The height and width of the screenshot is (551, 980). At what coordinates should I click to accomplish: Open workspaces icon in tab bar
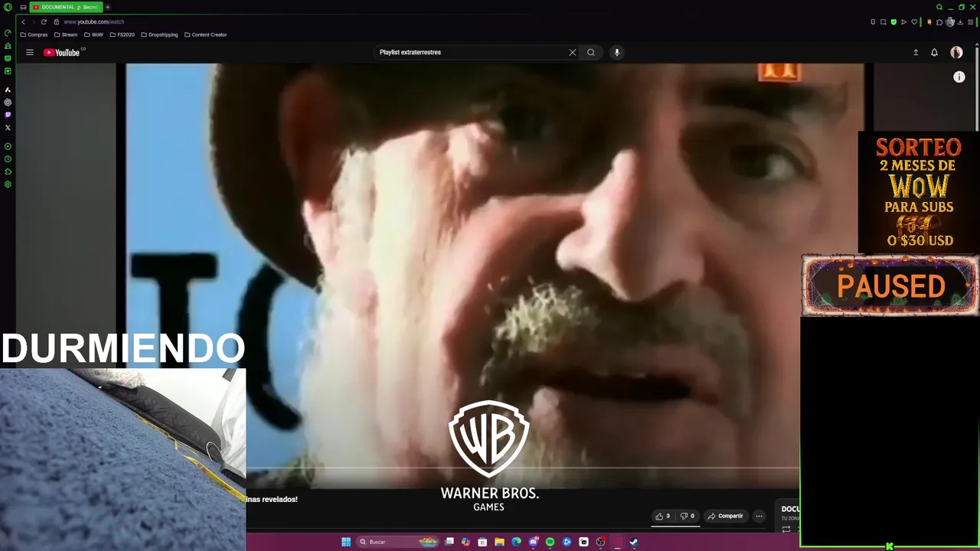pos(23,7)
